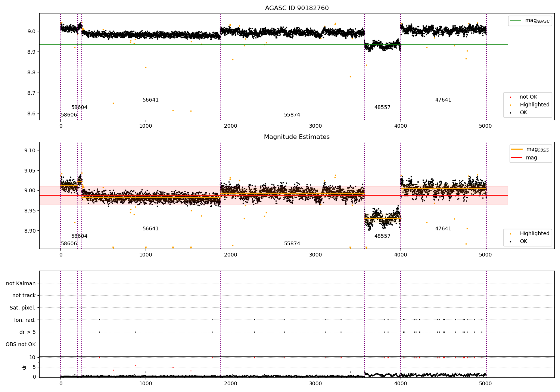Click x-tick 1000 under Magnitude Estimates plot

[146, 255]
